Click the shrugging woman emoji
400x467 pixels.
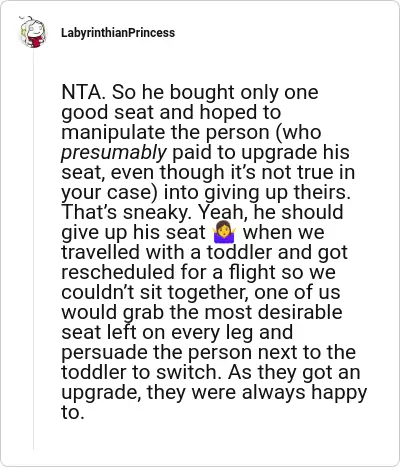(224, 232)
